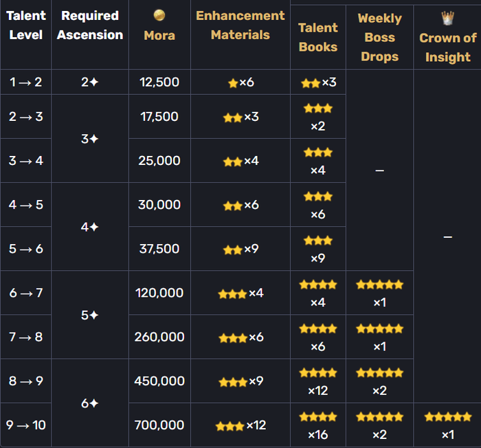Open the Weekly Boss Drops header link
Screen dimensions: 481x448
379,37
